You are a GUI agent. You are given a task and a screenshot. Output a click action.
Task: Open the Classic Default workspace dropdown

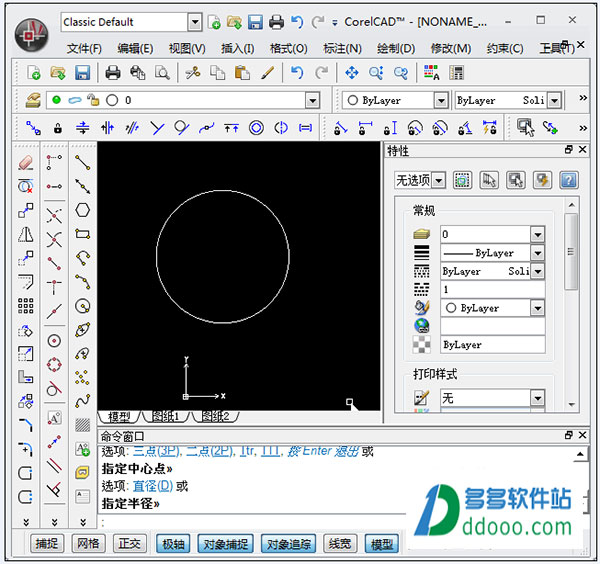coord(195,22)
